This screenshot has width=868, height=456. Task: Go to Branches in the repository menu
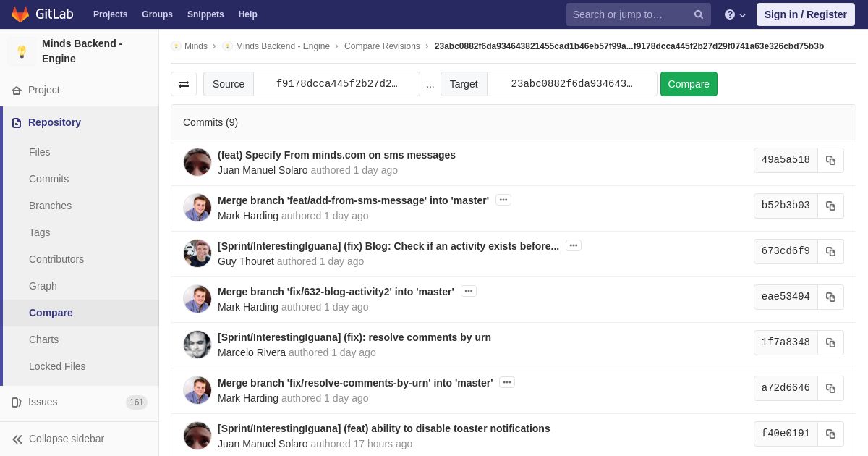click(x=50, y=206)
